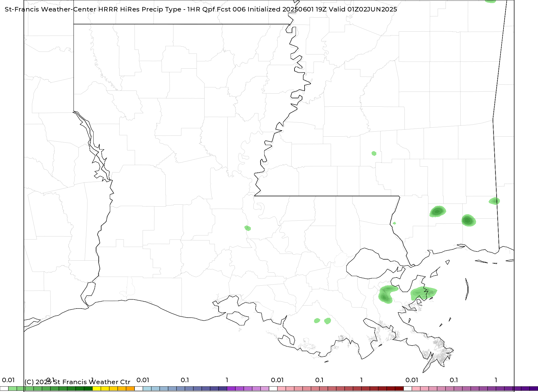Click the 0.01 label above the pink-purple scale

pyautogui.click(x=412, y=380)
